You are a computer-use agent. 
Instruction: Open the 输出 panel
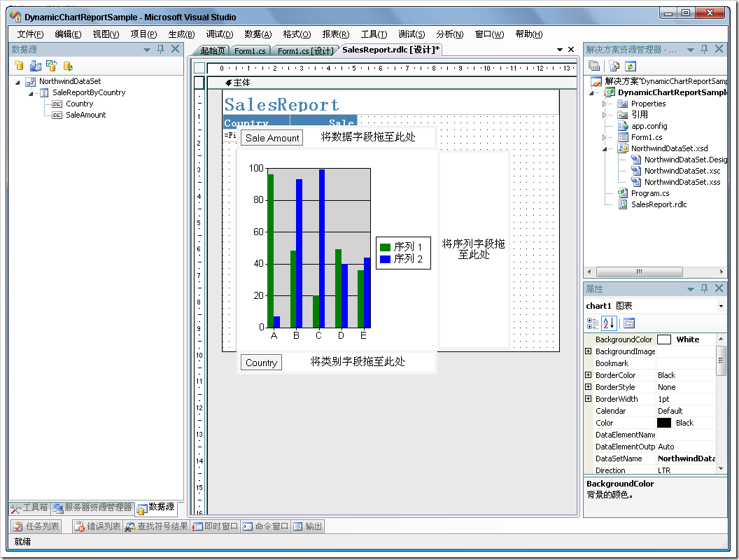(308, 526)
